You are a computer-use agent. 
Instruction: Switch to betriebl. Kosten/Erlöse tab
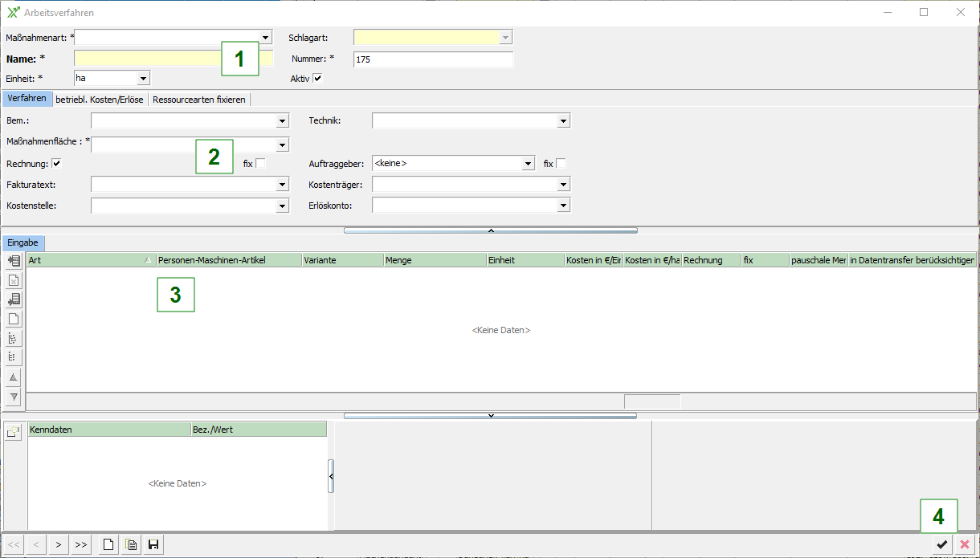100,99
